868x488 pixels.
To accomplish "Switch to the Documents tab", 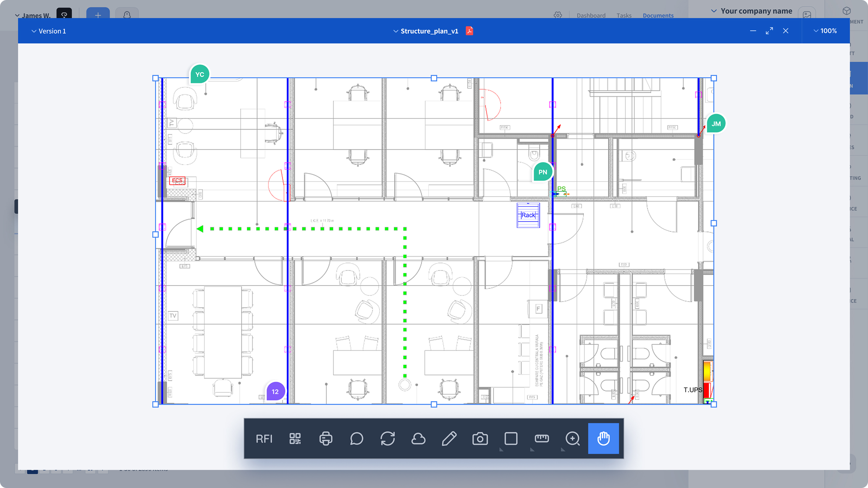I will (658, 15).
